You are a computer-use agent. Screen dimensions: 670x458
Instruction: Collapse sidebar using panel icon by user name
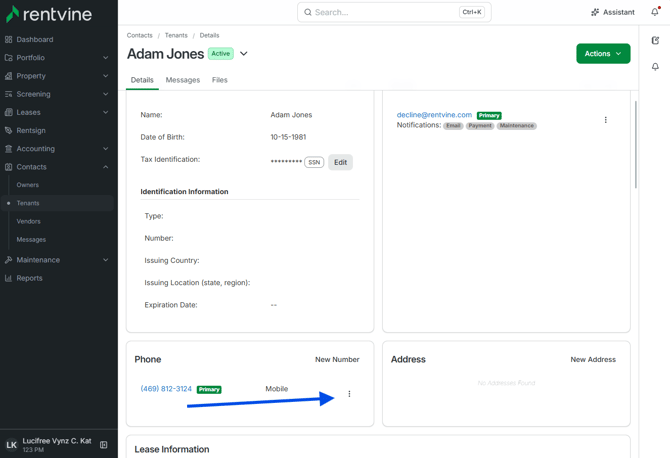tap(103, 445)
